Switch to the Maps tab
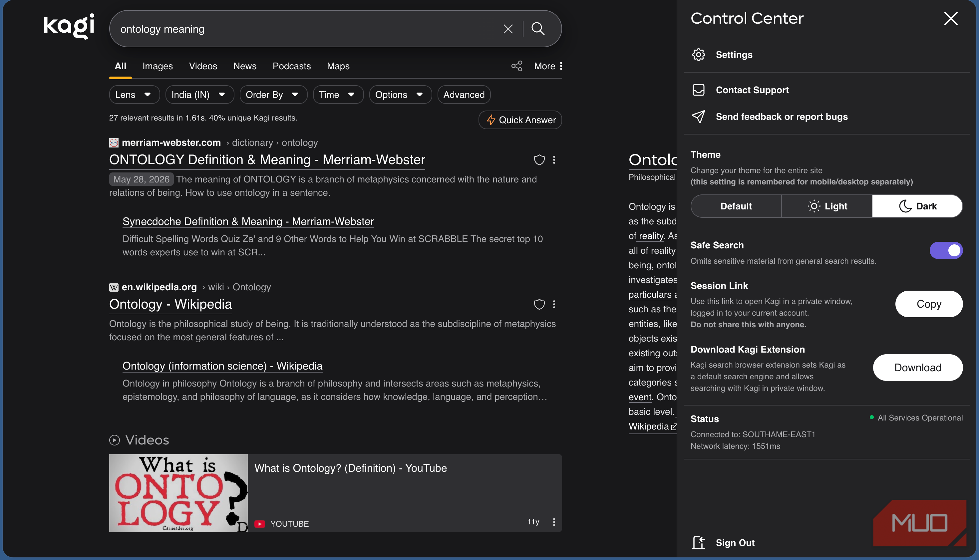The height and width of the screenshot is (560, 979). pyautogui.click(x=338, y=66)
